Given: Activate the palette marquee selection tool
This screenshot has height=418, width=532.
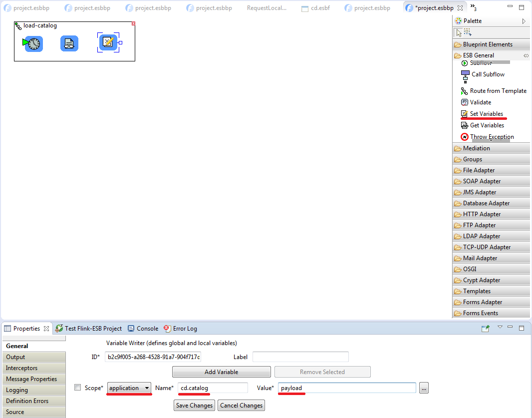Looking at the screenshot, I should tap(468, 32).
